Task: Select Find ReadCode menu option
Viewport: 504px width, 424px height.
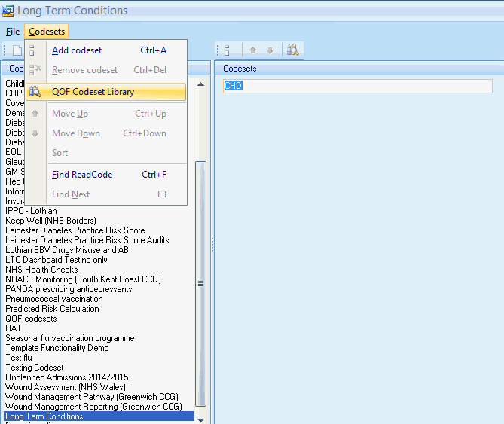Action: (81, 175)
